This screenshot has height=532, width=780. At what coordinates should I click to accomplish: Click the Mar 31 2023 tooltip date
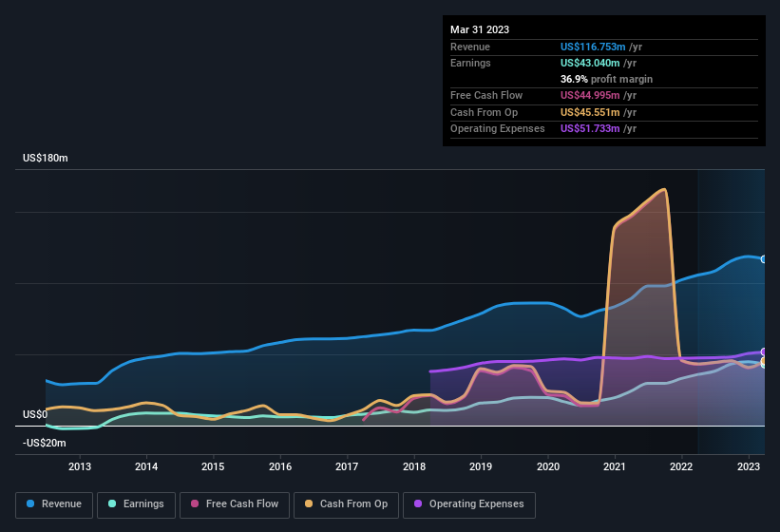click(x=480, y=29)
